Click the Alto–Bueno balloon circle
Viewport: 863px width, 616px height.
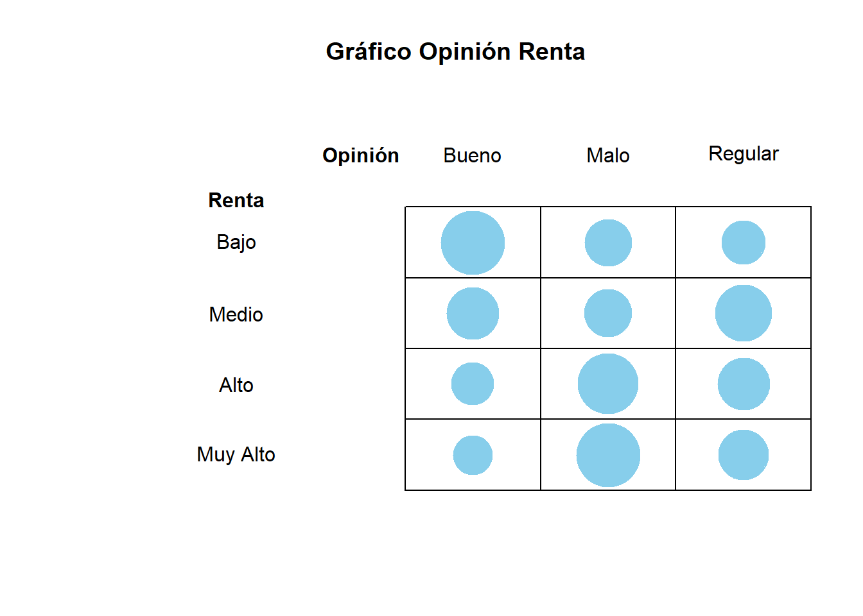pyautogui.click(x=473, y=384)
